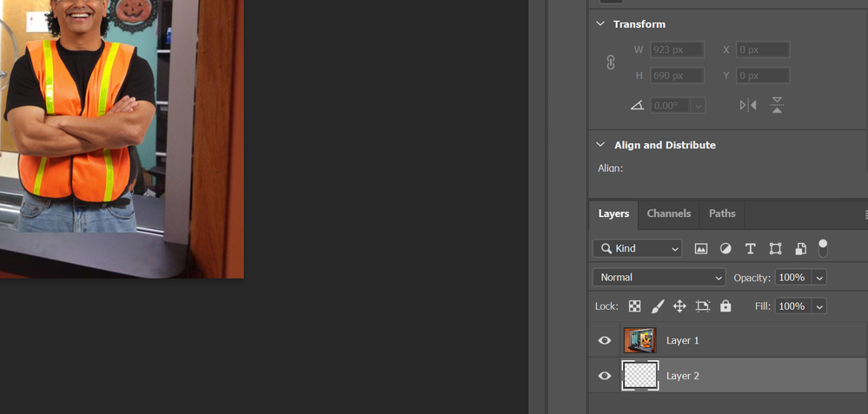This screenshot has width=868, height=414.
Task: Switch to the Paths tab
Action: pyautogui.click(x=722, y=214)
